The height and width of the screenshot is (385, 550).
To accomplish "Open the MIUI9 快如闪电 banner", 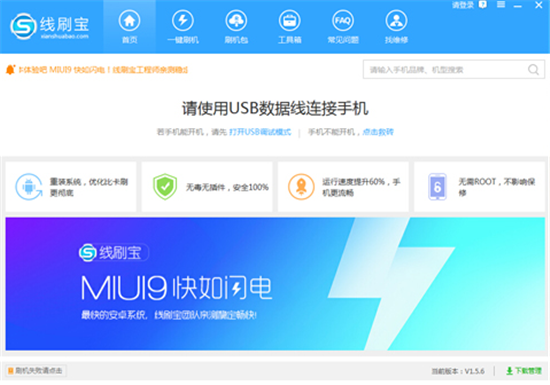I will pos(275,284).
